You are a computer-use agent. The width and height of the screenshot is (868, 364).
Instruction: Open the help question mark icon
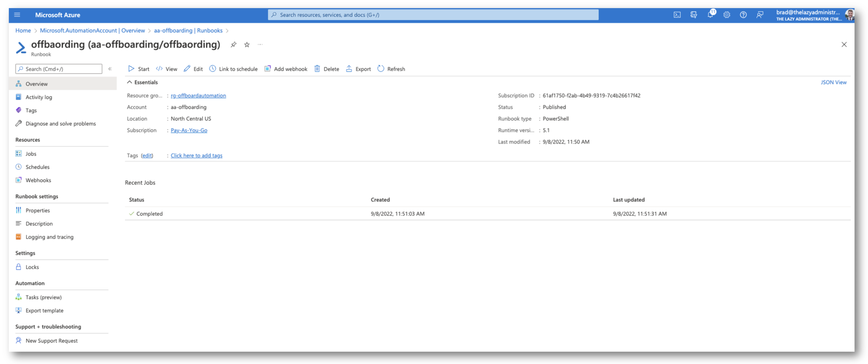(x=743, y=15)
